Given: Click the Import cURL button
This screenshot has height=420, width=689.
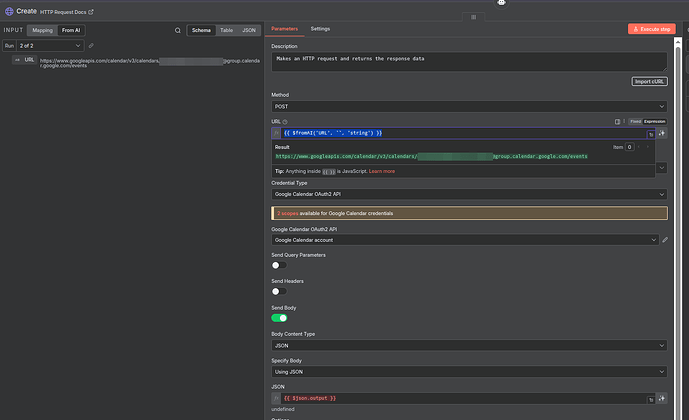Looking at the screenshot, I should [649, 81].
